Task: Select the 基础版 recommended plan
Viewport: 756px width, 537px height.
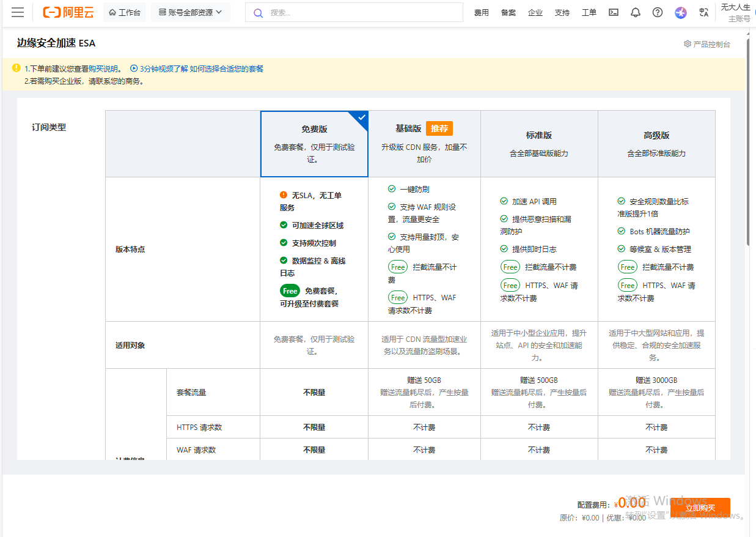Action: pyautogui.click(x=424, y=144)
